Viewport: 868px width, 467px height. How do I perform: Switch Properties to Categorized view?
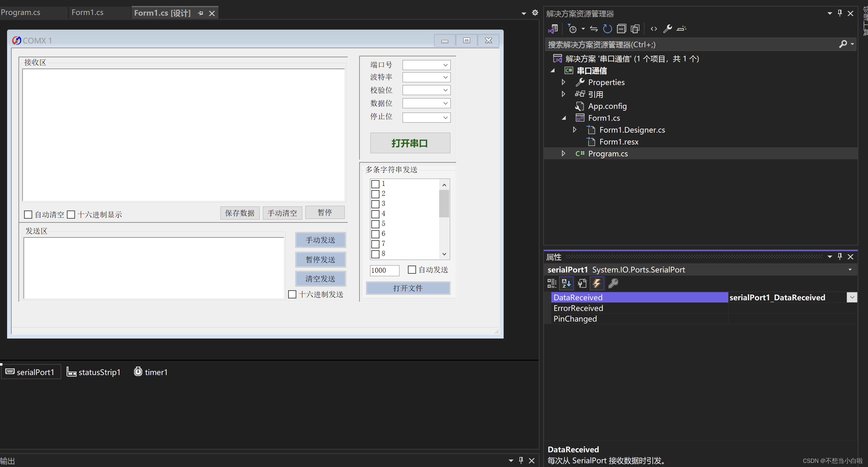pyautogui.click(x=552, y=283)
